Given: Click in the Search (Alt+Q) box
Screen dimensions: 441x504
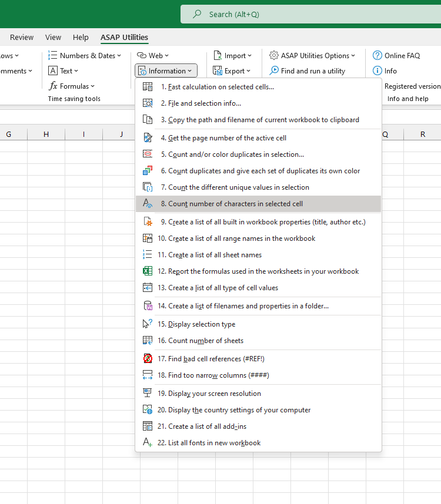Looking at the screenshot, I should point(310,14).
